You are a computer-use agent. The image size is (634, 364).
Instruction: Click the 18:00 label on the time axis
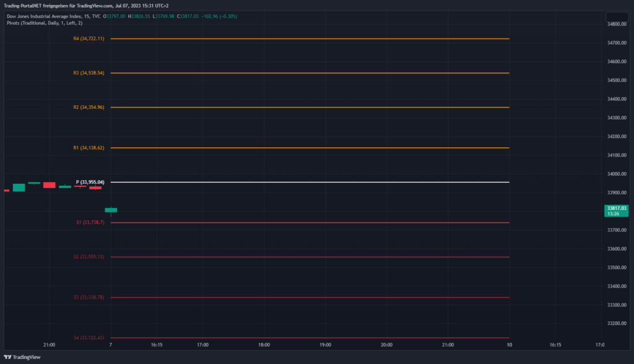264,345
